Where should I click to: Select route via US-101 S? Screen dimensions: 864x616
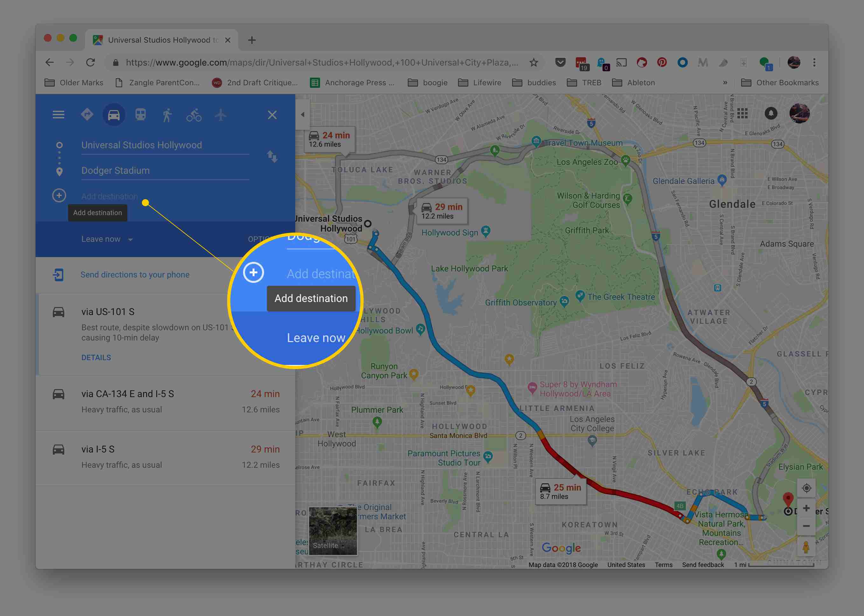pos(165,334)
